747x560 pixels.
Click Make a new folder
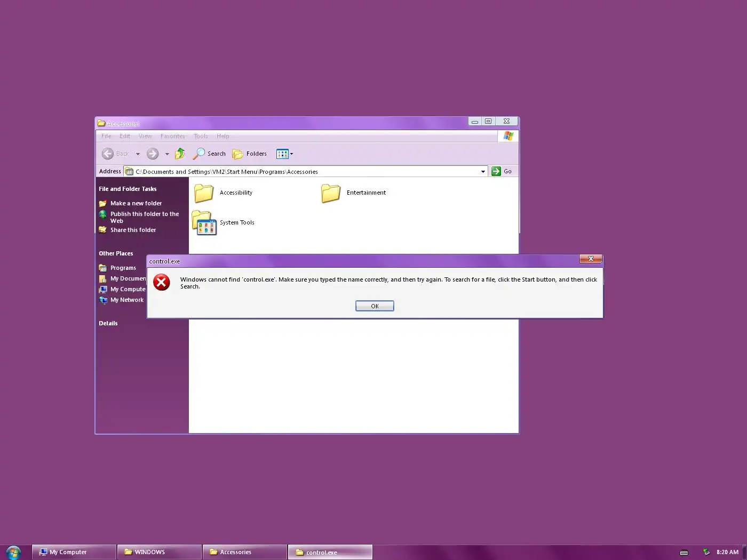point(136,203)
